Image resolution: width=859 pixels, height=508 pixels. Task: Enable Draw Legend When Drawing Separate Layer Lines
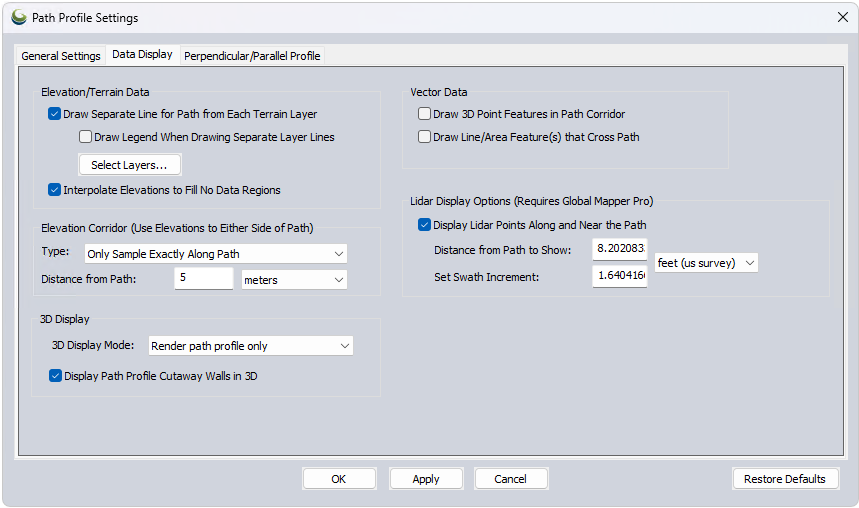(86, 137)
